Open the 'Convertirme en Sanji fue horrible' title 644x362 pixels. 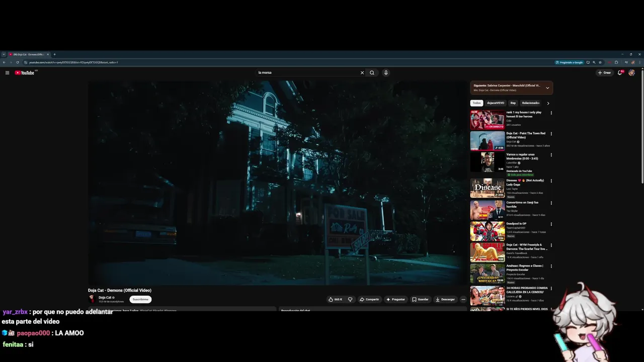coord(522,205)
